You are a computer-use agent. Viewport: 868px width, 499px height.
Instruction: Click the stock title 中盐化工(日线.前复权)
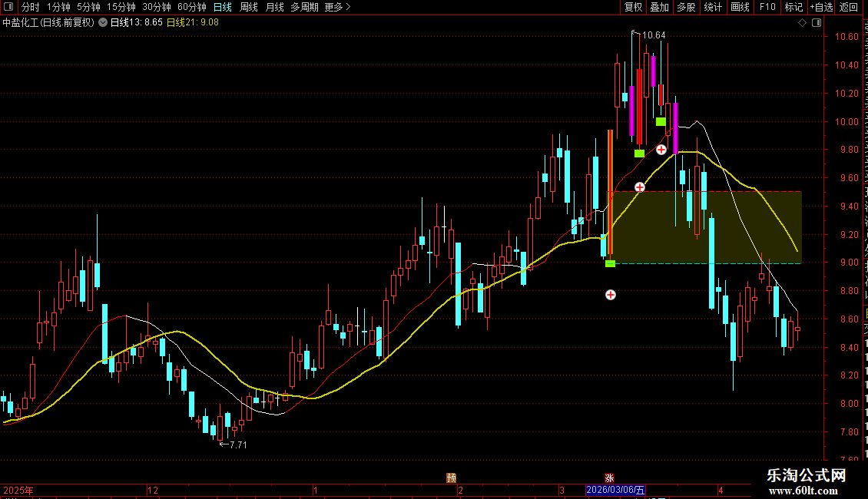(48, 23)
